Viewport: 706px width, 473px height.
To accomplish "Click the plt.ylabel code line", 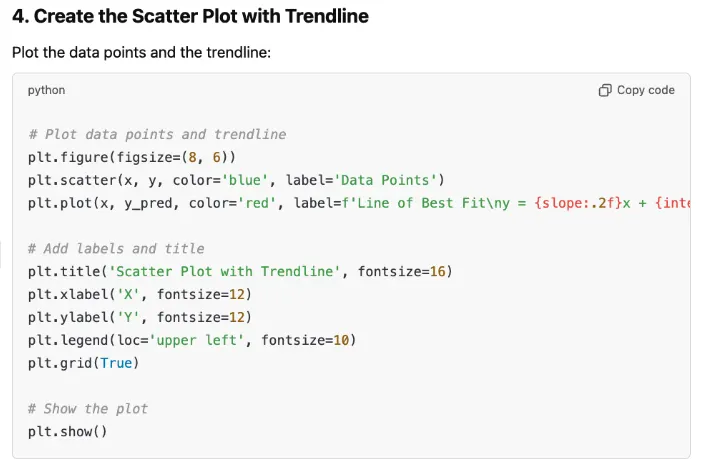I will [139, 317].
